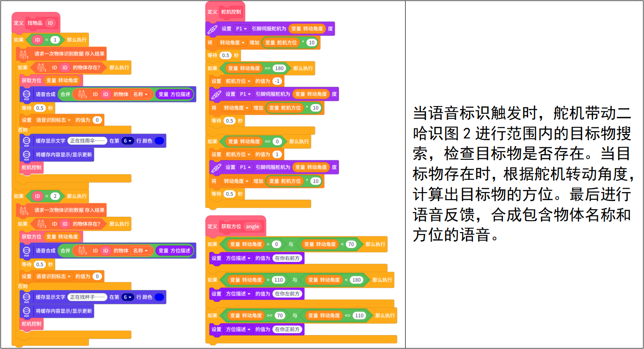Click the servo icon below 舵机方位 值为 -1 block
The height and width of the screenshot is (349, 644).
[x=217, y=95]
